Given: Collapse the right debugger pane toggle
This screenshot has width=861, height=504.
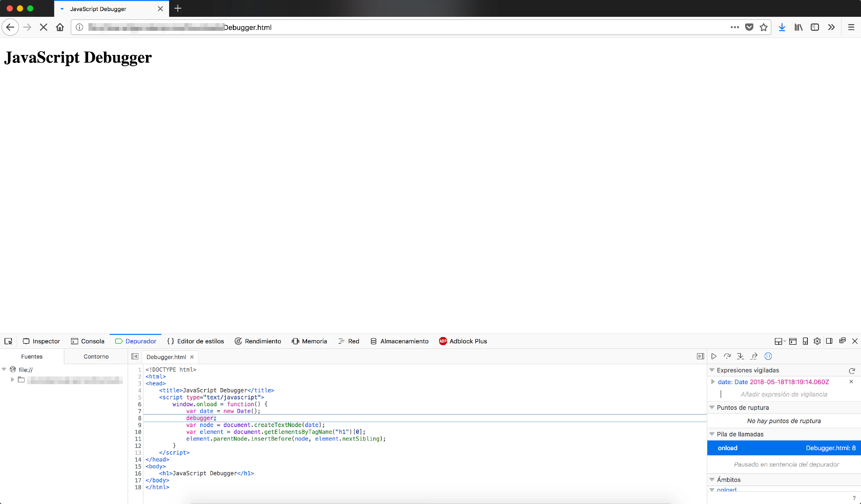Looking at the screenshot, I should pyautogui.click(x=700, y=356).
